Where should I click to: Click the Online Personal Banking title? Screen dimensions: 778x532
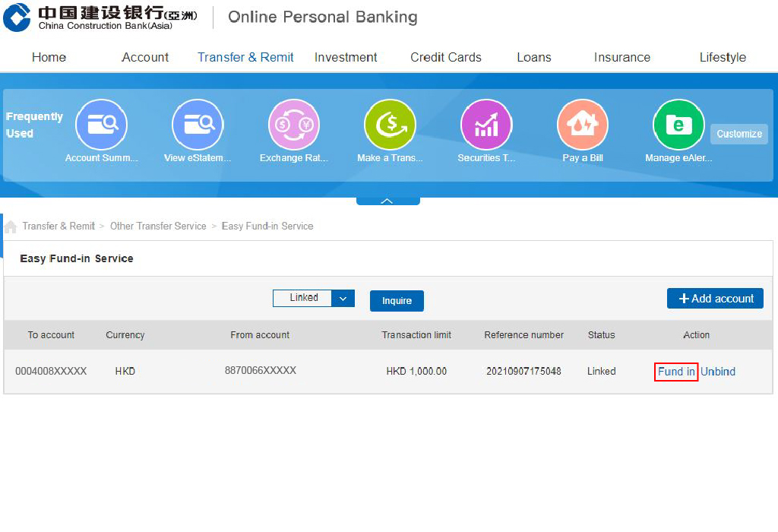pos(322,17)
